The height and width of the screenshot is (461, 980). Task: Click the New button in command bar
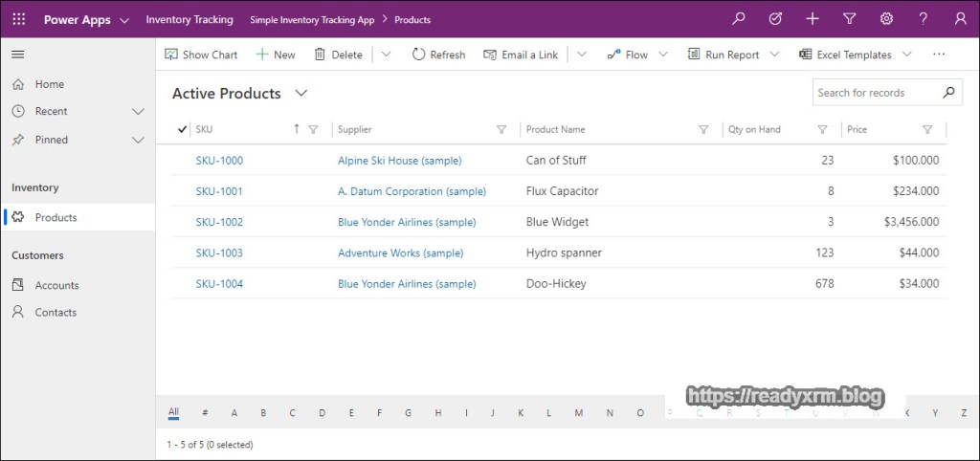pyautogui.click(x=276, y=55)
